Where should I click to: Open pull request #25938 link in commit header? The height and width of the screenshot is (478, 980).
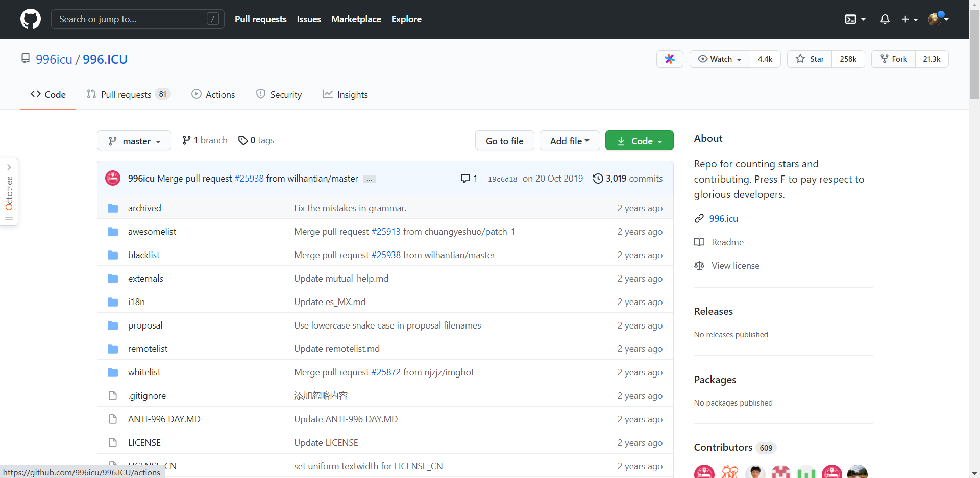coord(249,179)
